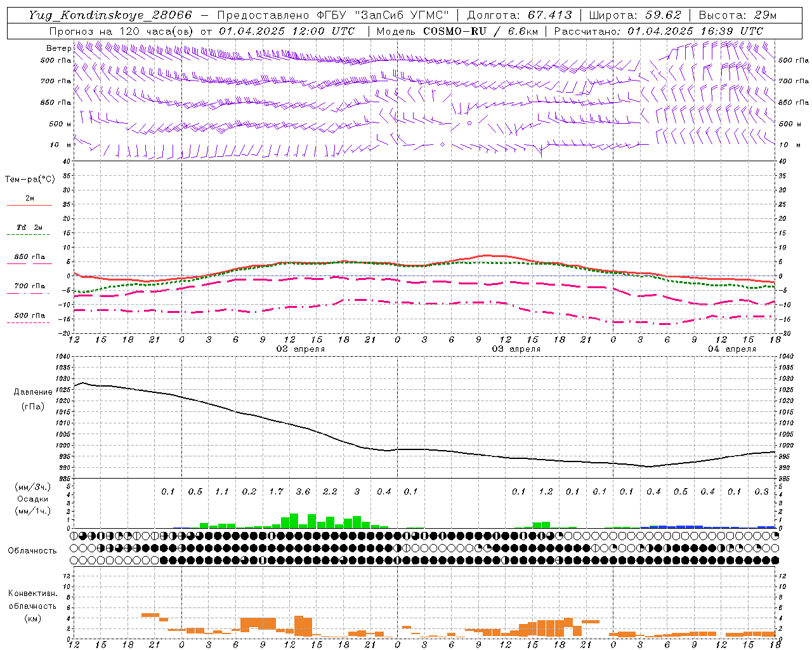The width and height of the screenshot is (812, 650).
Task: Click the Модель COSMO-RU / 6.6км label
Action: pos(457,31)
